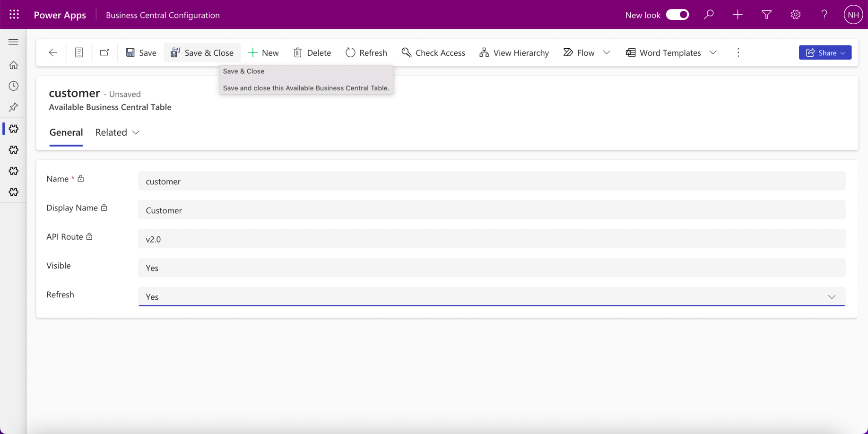Click the help question mark icon
Image resolution: width=868 pixels, height=434 pixels.
coord(824,15)
